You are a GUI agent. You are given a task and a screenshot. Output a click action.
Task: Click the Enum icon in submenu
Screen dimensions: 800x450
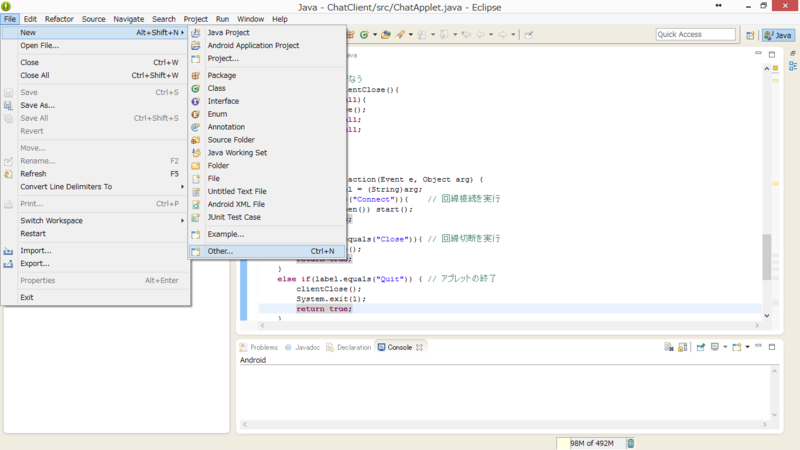tap(196, 114)
